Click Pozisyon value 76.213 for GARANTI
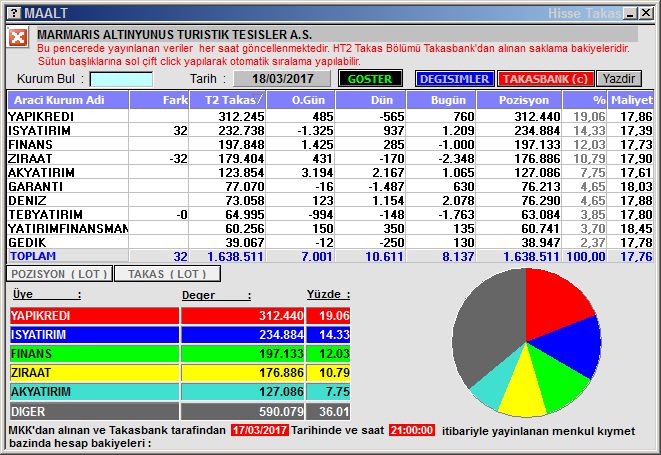The height and width of the screenshot is (455, 661). (541, 186)
